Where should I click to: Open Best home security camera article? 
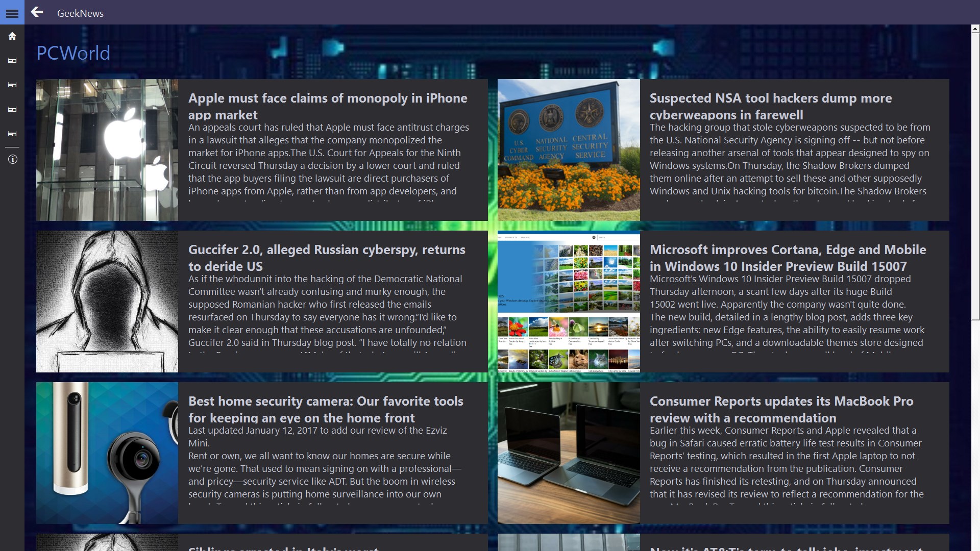pyautogui.click(x=326, y=409)
